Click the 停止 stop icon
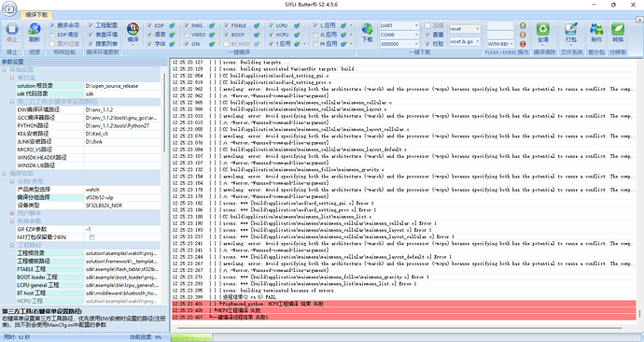 [x=12, y=29]
